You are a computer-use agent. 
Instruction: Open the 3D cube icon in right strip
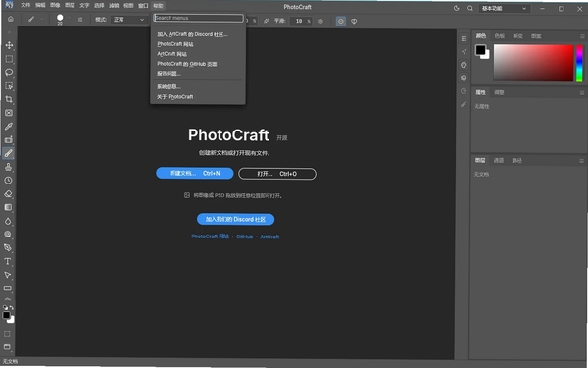coord(464,79)
